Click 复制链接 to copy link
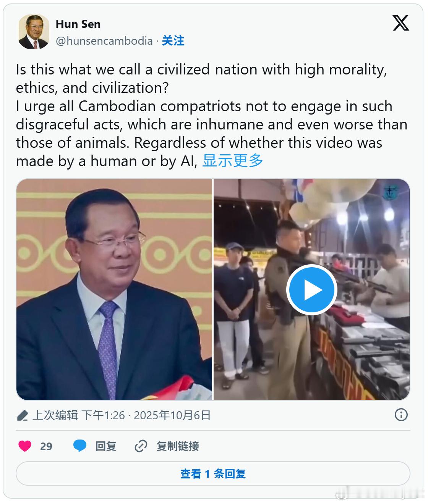This screenshot has width=428, height=504. [178, 446]
